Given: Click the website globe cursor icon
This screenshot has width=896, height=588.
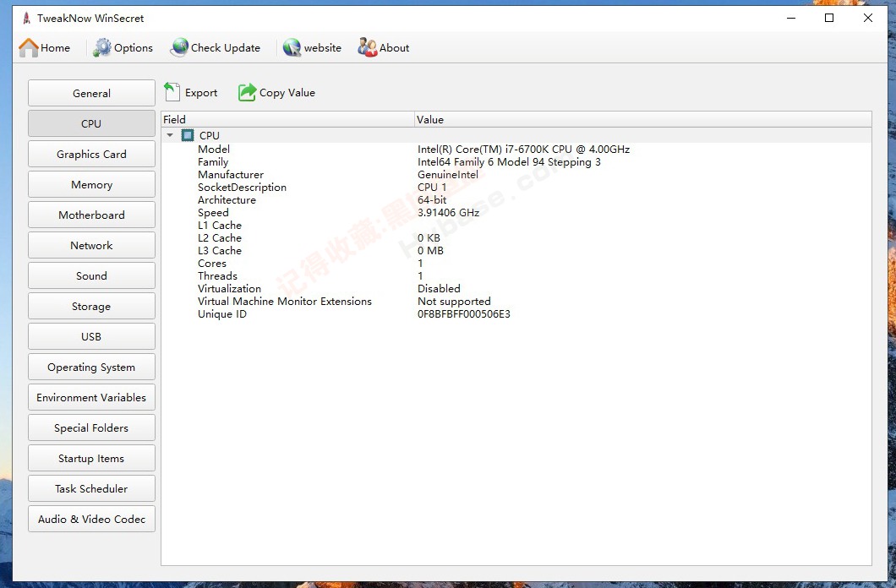Looking at the screenshot, I should click(x=292, y=48).
